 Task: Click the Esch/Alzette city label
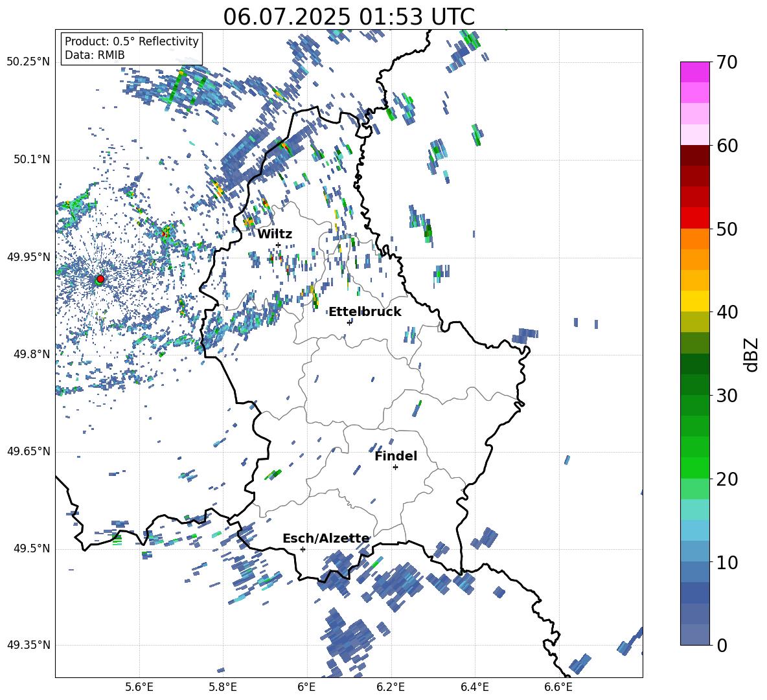click(326, 539)
